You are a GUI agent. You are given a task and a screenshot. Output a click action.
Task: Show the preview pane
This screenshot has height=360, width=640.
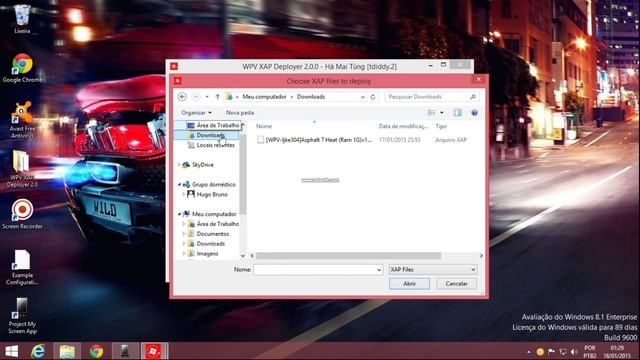pos(458,113)
